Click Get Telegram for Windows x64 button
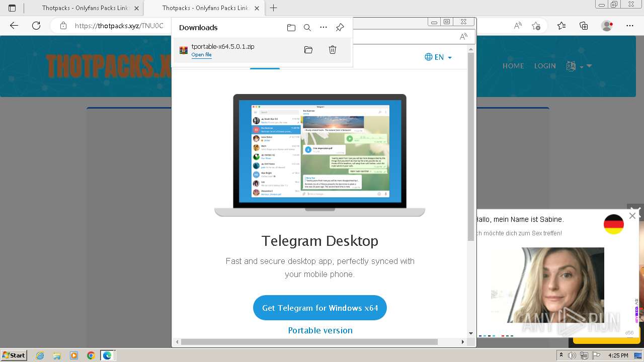The height and width of the screenshot is (362, 644). pos(320,308)
